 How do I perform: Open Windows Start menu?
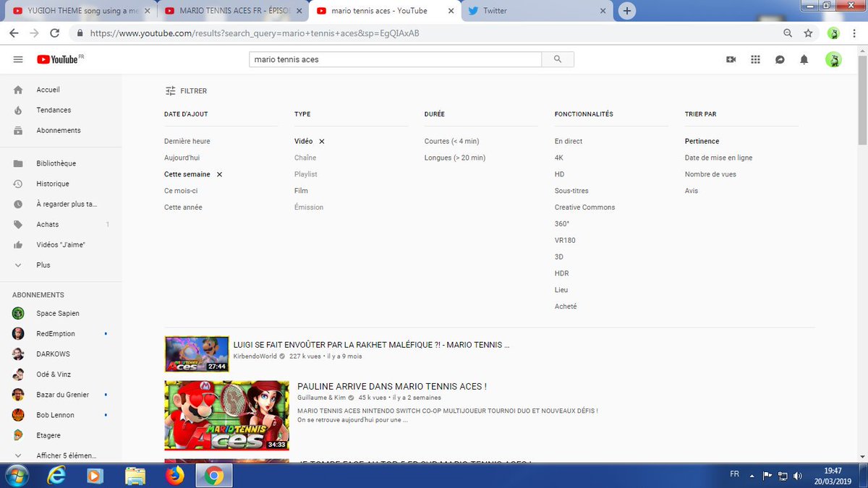pos(16,476)
